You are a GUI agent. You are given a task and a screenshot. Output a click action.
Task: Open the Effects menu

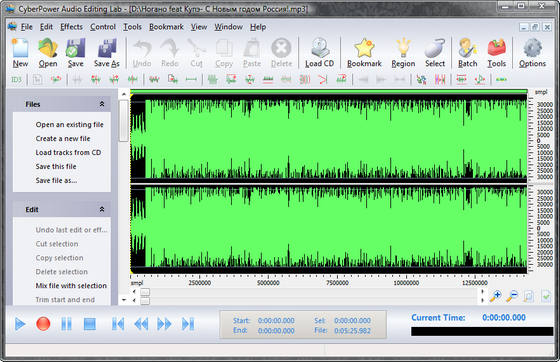(x=71, y=27)
